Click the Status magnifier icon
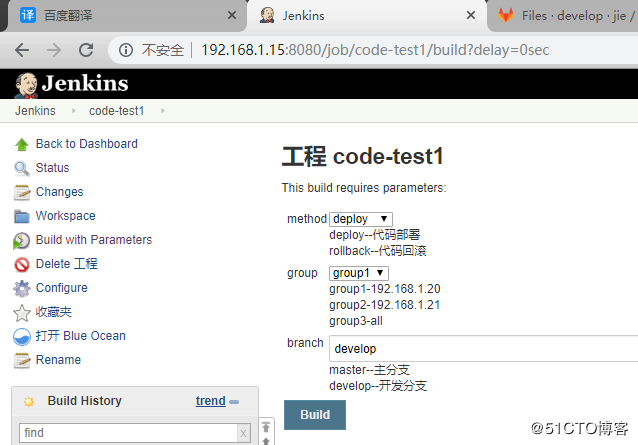Viewport: 638px width, 445px height. [x=22, y=168]
